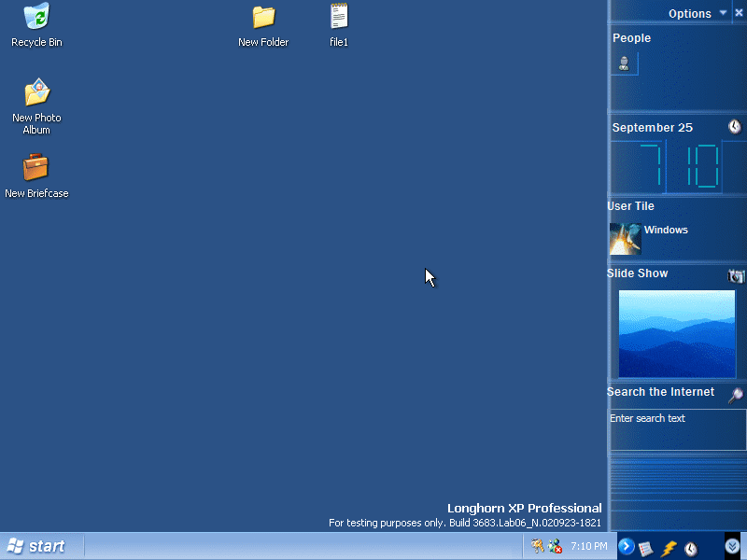Select the Recycle Bin desktop icon
The width and height of the screenshot is (747, 560).
coord(36,25)
